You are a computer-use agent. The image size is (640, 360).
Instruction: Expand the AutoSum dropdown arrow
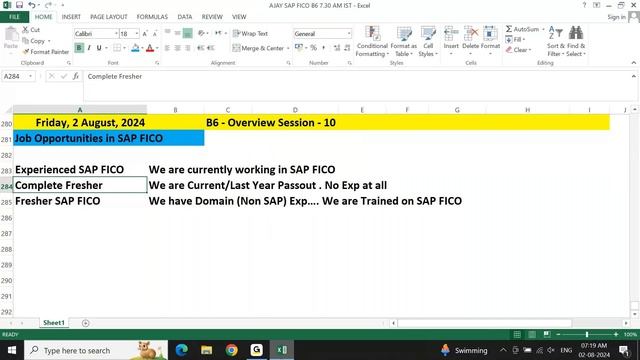coord(543,29)
